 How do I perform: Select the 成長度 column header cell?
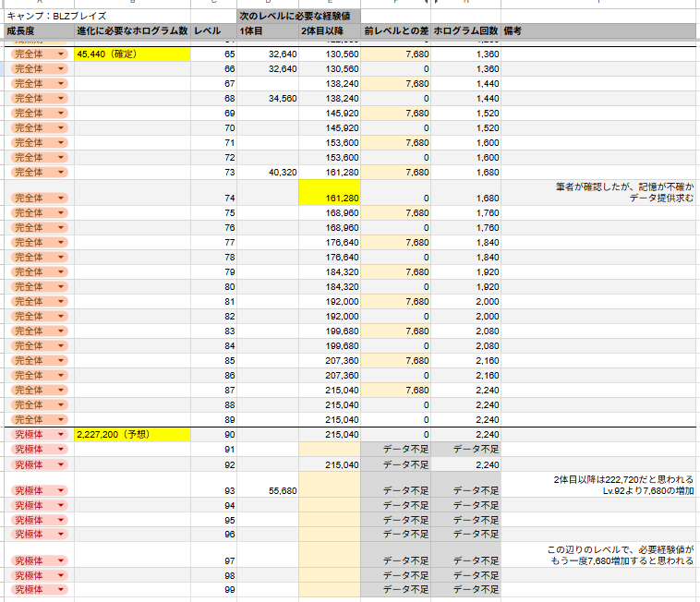point(40,31)
